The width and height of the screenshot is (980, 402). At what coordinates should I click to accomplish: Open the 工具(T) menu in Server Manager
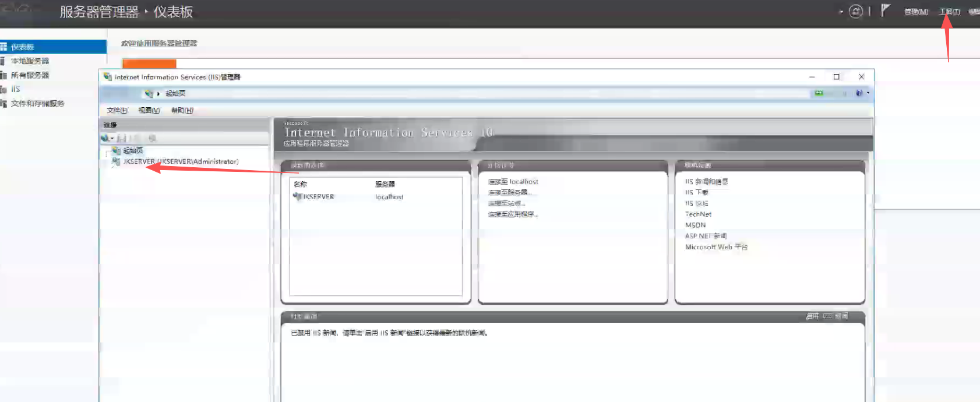click(949, 12)
